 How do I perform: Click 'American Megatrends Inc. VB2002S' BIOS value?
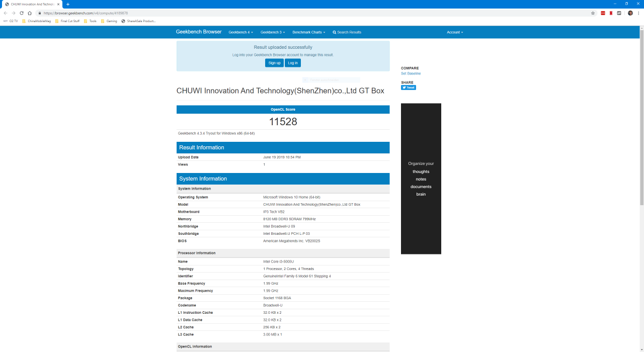(292, 241)
